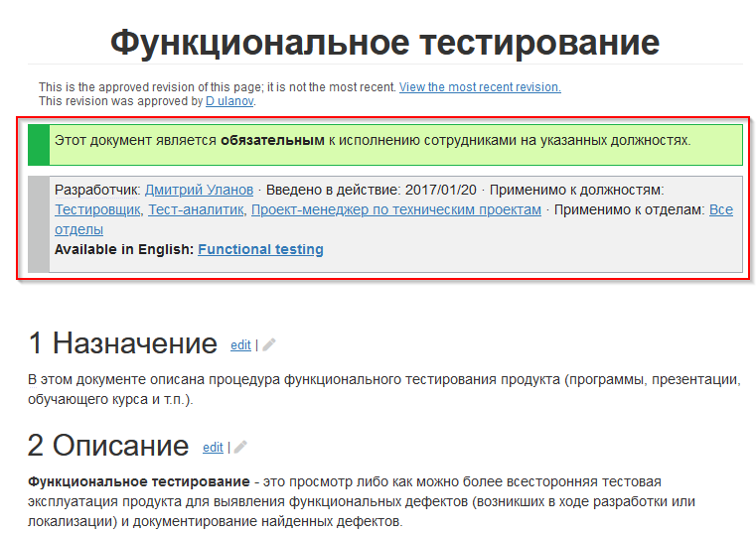Click the bold word обязательным in the notice

tap(272, 141)
